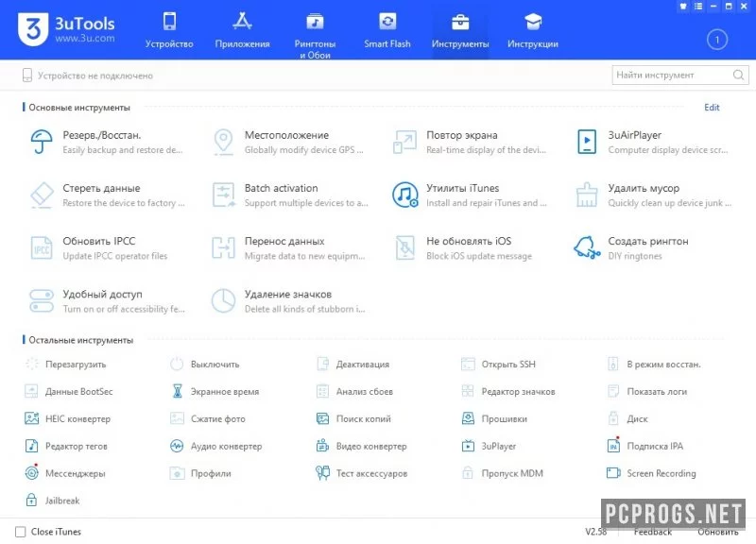Click the Утилиты iTunes music icon

point(404,195)
